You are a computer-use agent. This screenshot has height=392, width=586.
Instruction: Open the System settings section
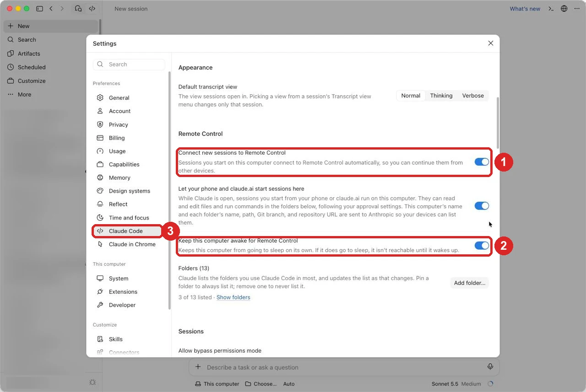click(x=128, y=279)
